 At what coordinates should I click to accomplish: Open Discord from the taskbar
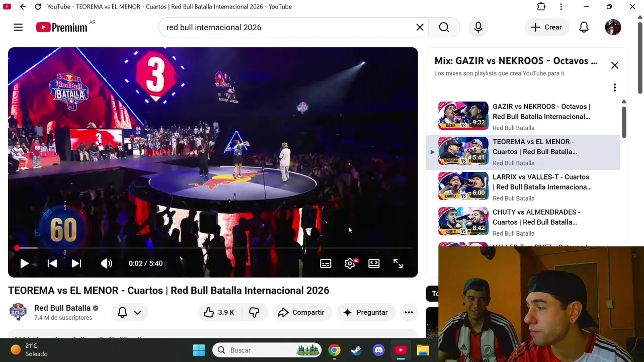click(x=378, y=350)
